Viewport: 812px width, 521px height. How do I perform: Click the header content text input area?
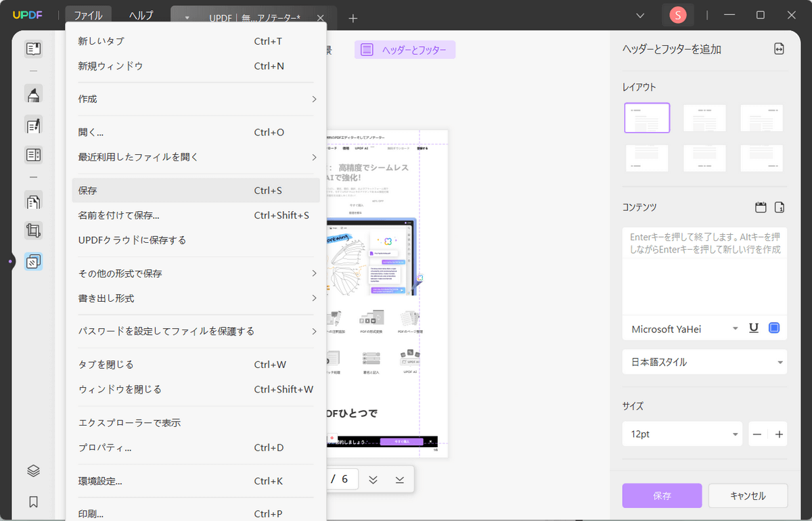704,272
